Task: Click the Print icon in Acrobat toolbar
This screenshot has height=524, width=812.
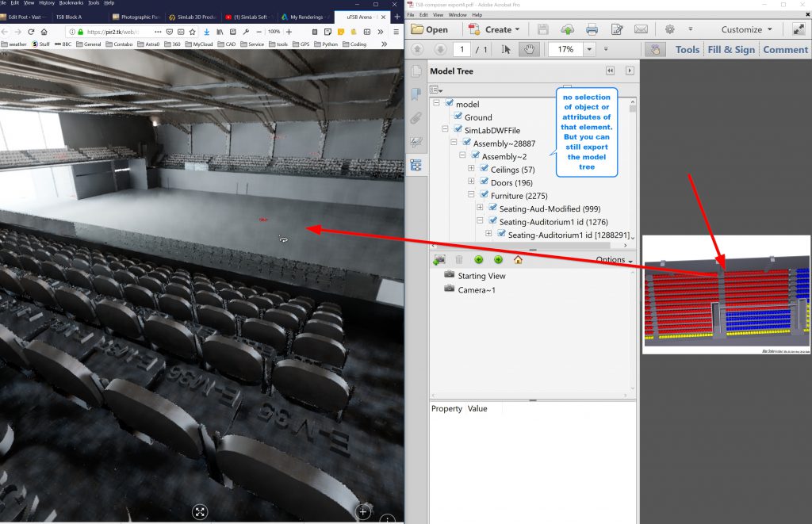Action: point(592,29)
